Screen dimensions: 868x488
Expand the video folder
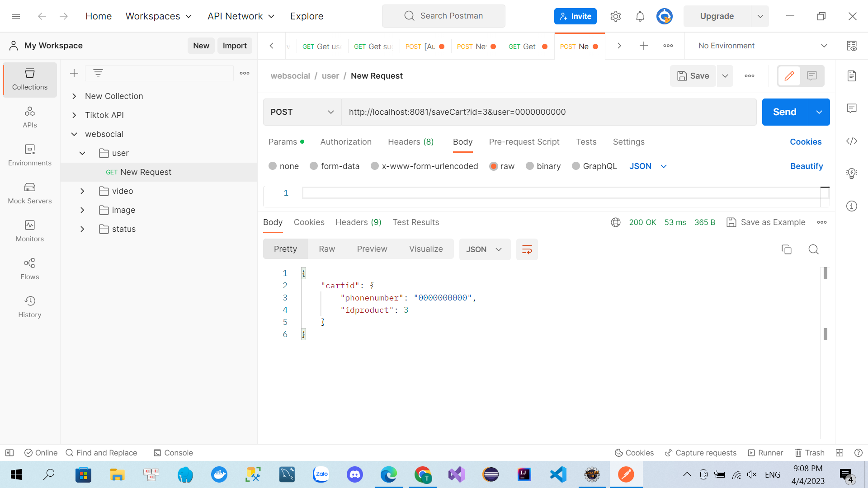point(82,191)
